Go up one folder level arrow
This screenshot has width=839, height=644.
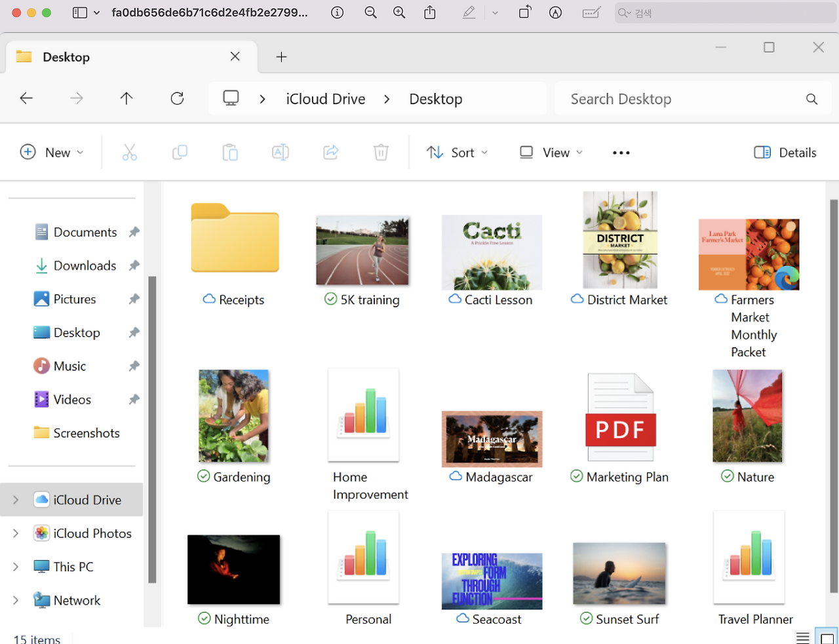[x=127, y=98]
